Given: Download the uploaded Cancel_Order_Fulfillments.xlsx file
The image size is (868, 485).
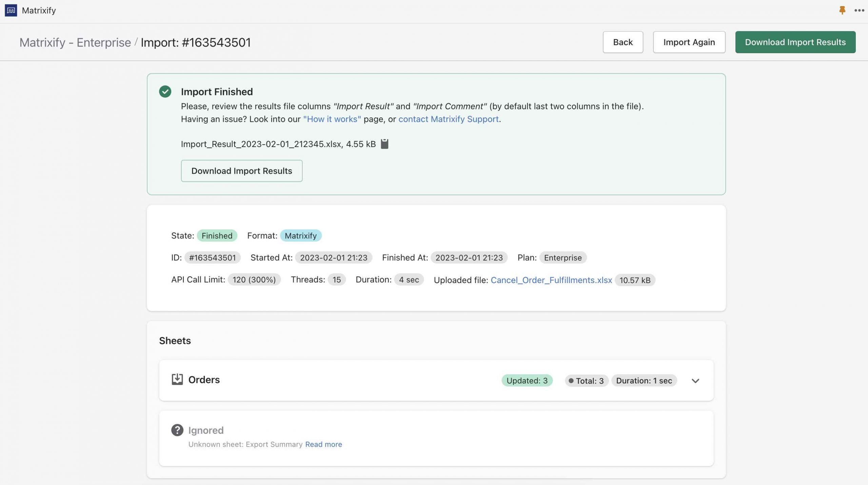Looking at the screenshot, I should click(x=551, y=280).
